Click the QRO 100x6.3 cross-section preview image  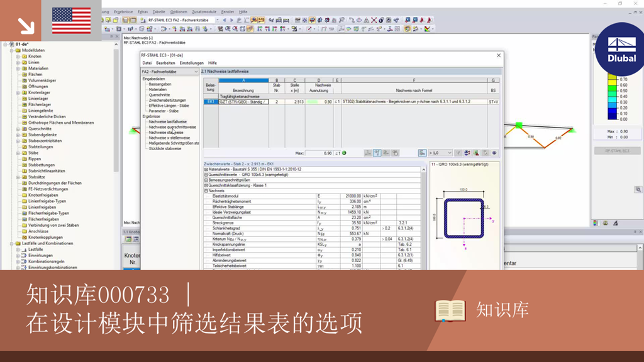point(464,217)
